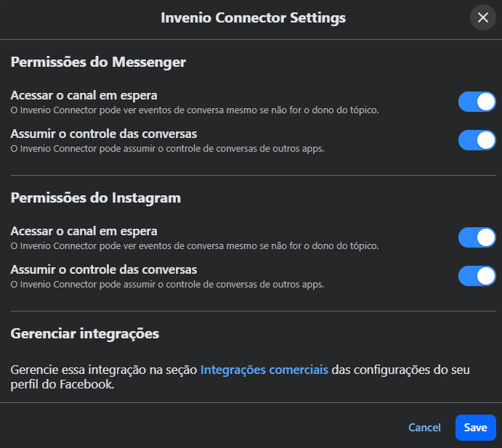Click the 'Invenio Connector Settings' dialog title
The height and width of the screenshot is (448, 502).
[254, 18]
